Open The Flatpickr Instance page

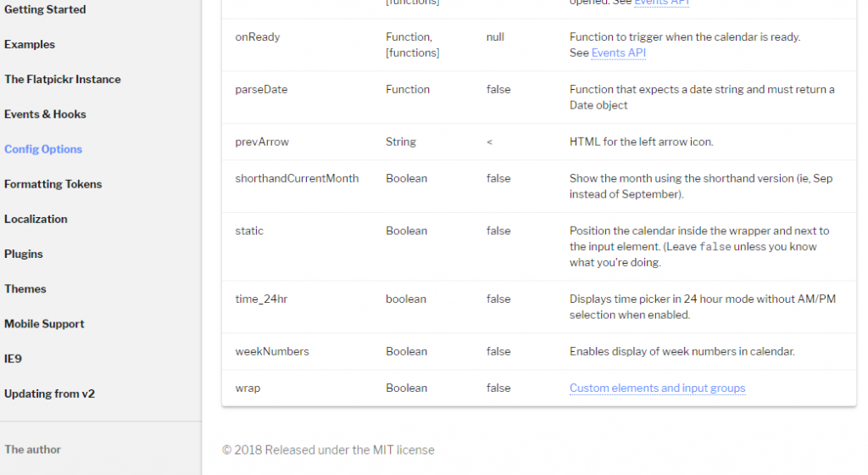pos(63,79)
